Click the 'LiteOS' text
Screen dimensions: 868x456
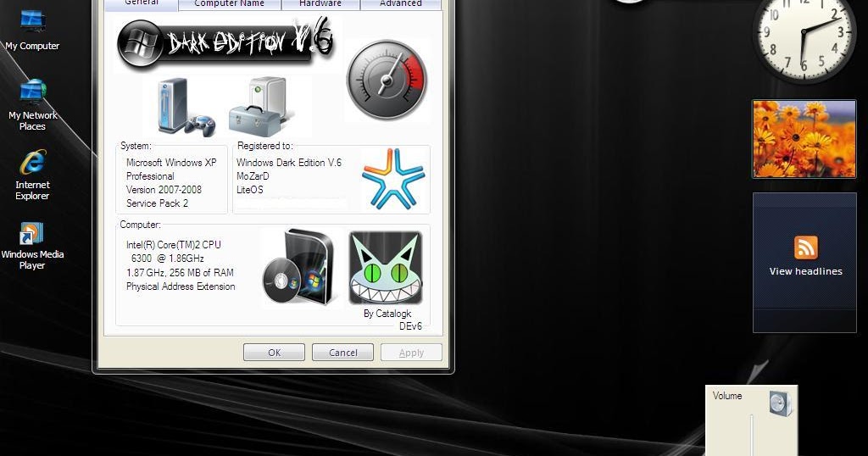pos(250,190)
